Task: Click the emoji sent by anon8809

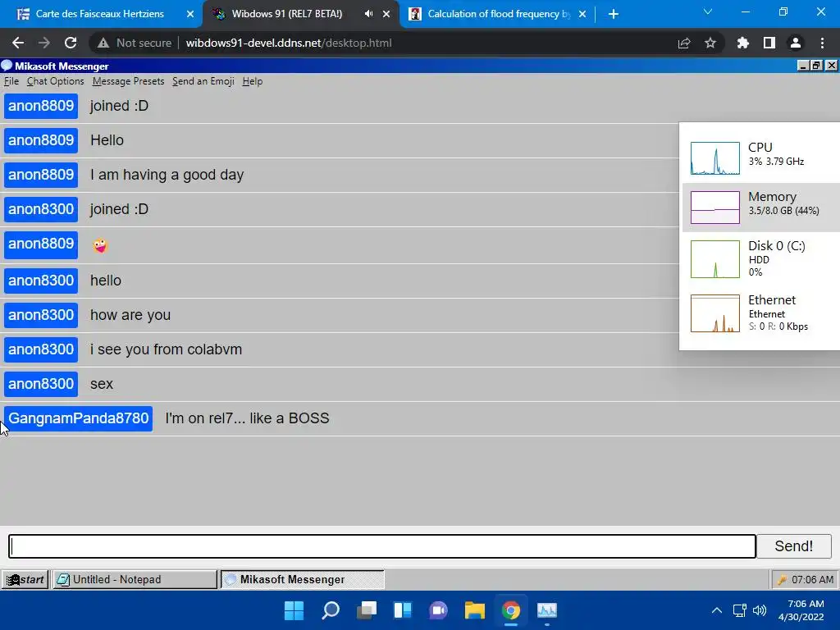Action: tap(100, 245)
